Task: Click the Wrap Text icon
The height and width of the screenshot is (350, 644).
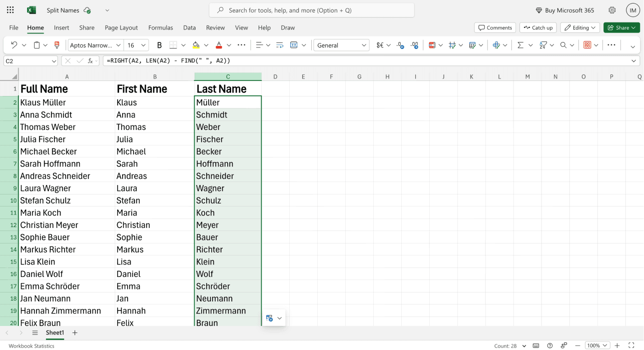Action: 279,45
